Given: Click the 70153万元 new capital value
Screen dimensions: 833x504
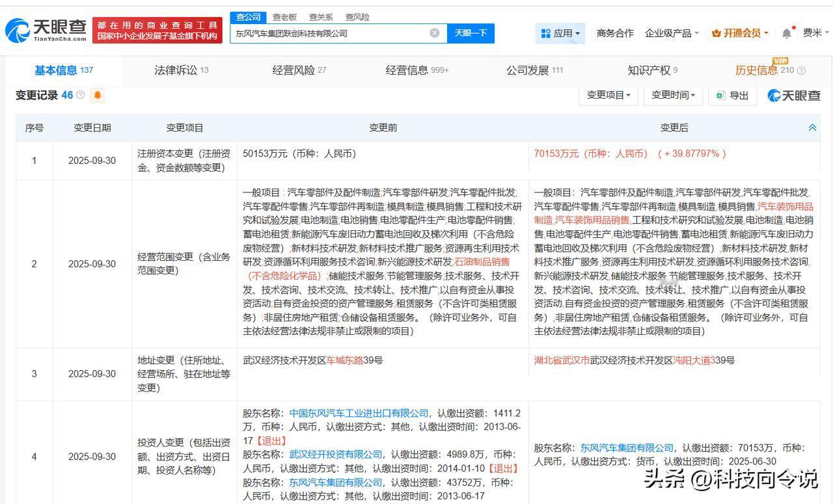Looking at the screenshot, I should click(x=591, y=154).
